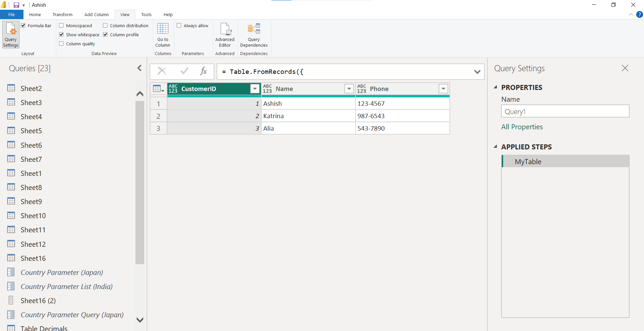Viewport: 644px width, 331px height.
Task: Open the table context menu icon
Action: [x=157, y=89]
